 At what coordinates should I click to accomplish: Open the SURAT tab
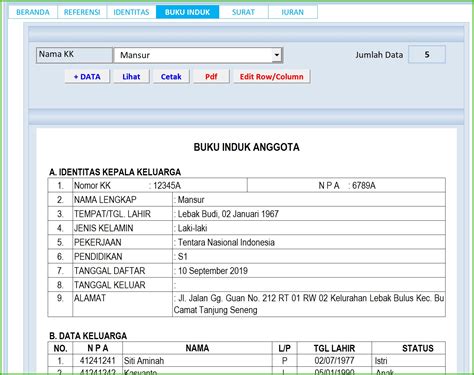[x=243, y=12]
